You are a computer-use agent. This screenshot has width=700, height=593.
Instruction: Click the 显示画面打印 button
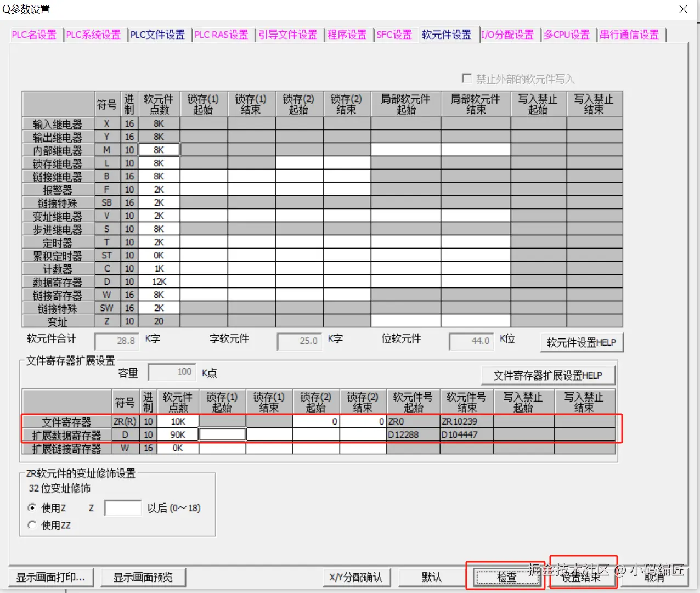click(x=50, y=577)
